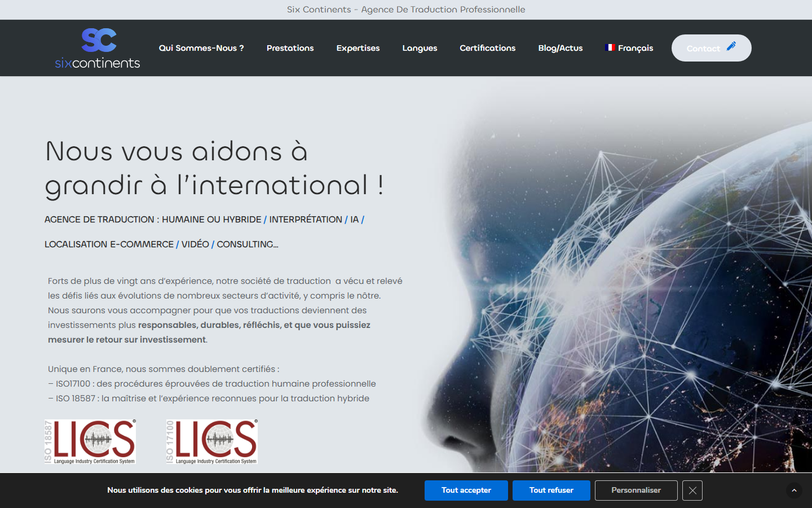Click the pencil icon in Contact button
Viewport: 812px width, 508px height.
point(731,46)
